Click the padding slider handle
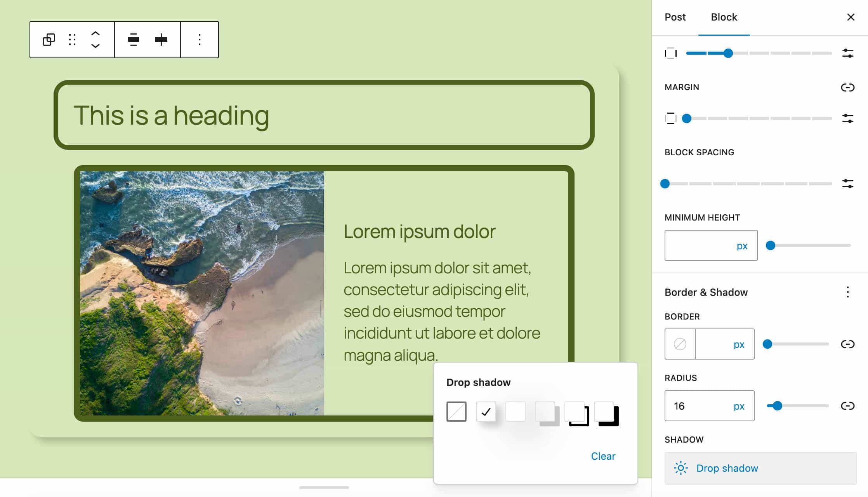This screenshot has height=497, width=868. [728, 53]
